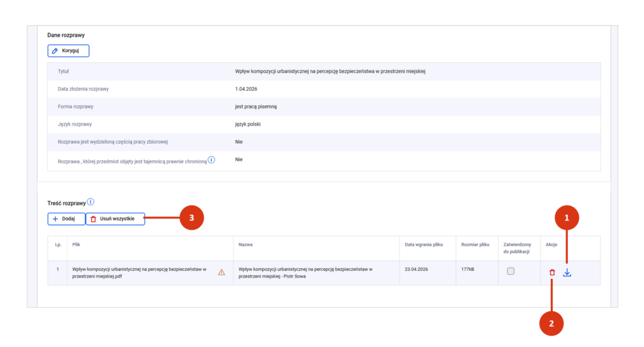Click the Data wgrania pliku column header
The image size is (644, 347).
[x=425, y=244]
